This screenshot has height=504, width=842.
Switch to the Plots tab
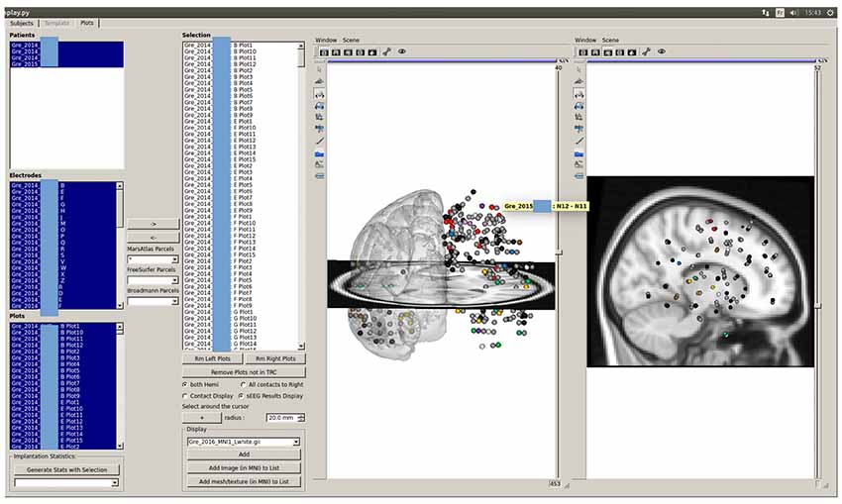(87, 23)
